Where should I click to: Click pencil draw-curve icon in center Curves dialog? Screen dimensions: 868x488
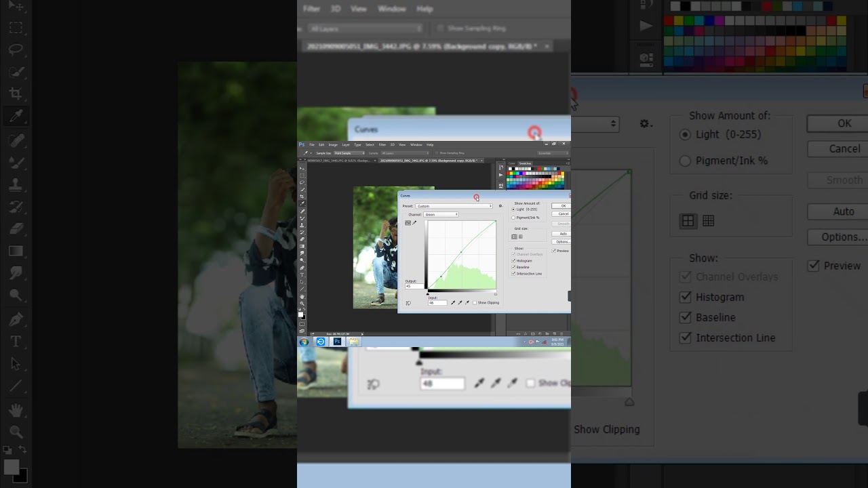(x=414, y=223)
